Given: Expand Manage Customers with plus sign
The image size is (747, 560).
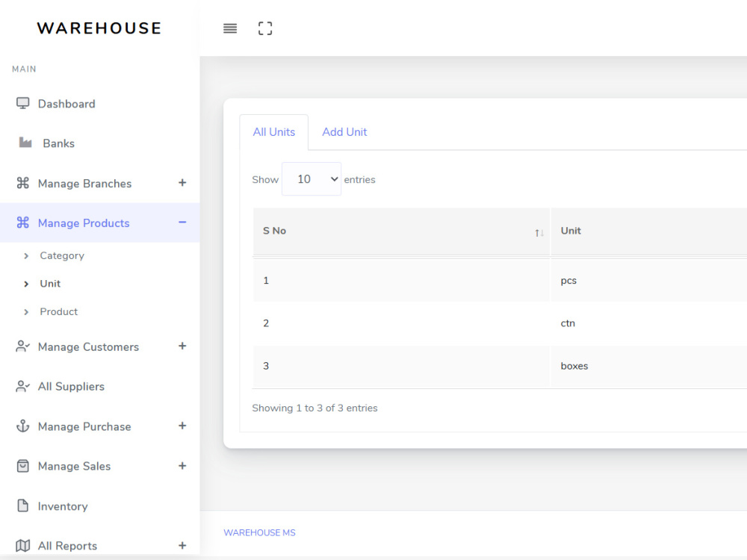Looking at the screenshot, I should point(182,346).
